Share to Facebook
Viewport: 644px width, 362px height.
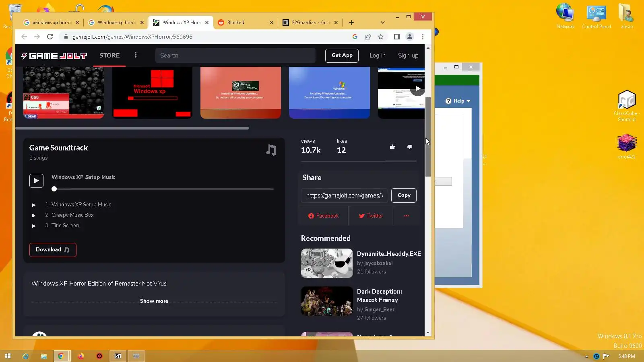[x=324, y=216]
